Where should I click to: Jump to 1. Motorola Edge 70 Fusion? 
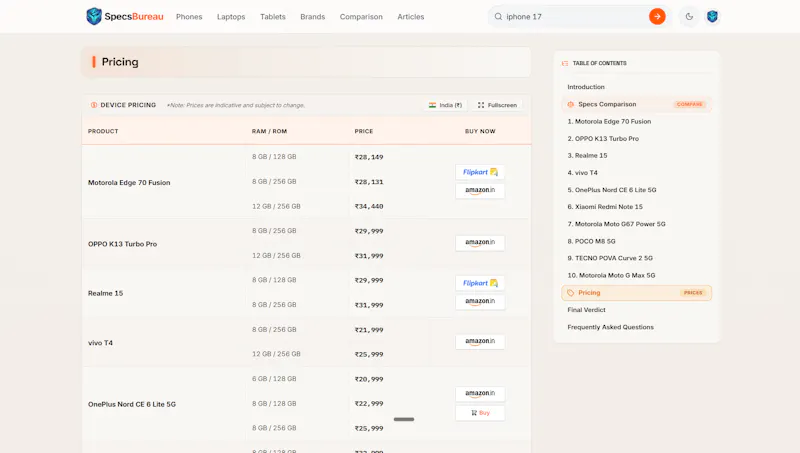[x=609, y=121]
